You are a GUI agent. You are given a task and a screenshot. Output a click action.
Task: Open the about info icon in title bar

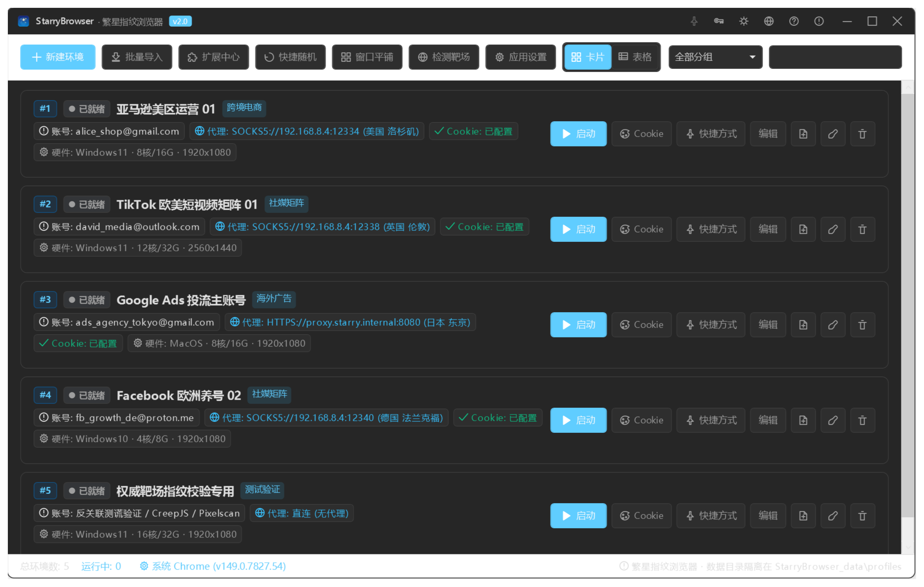click(819, 21)
